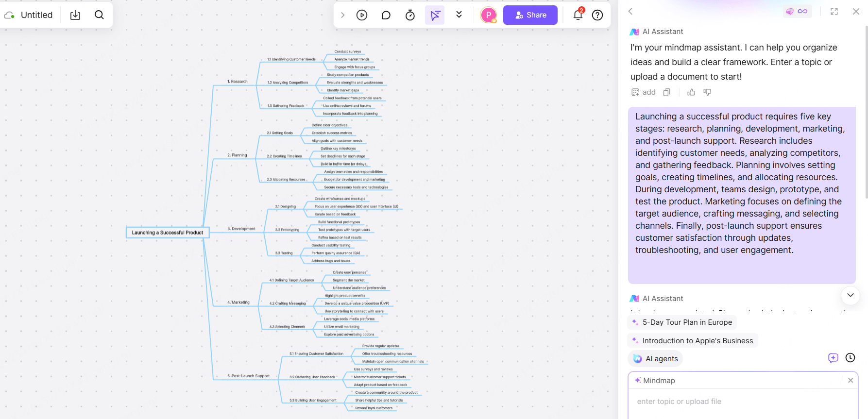868x419 pixels.
Task: Click the AI panel vertical scrollbar
Action: (866, 112)
